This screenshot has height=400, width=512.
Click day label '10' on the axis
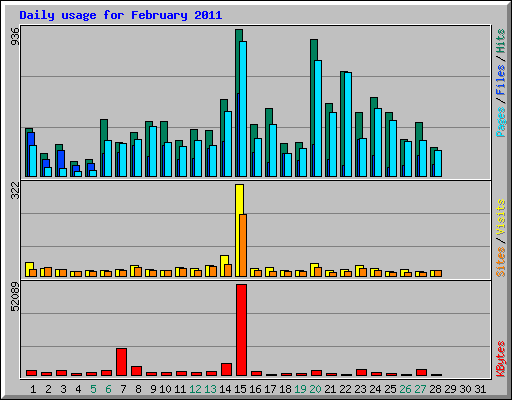tap(165, 389)
